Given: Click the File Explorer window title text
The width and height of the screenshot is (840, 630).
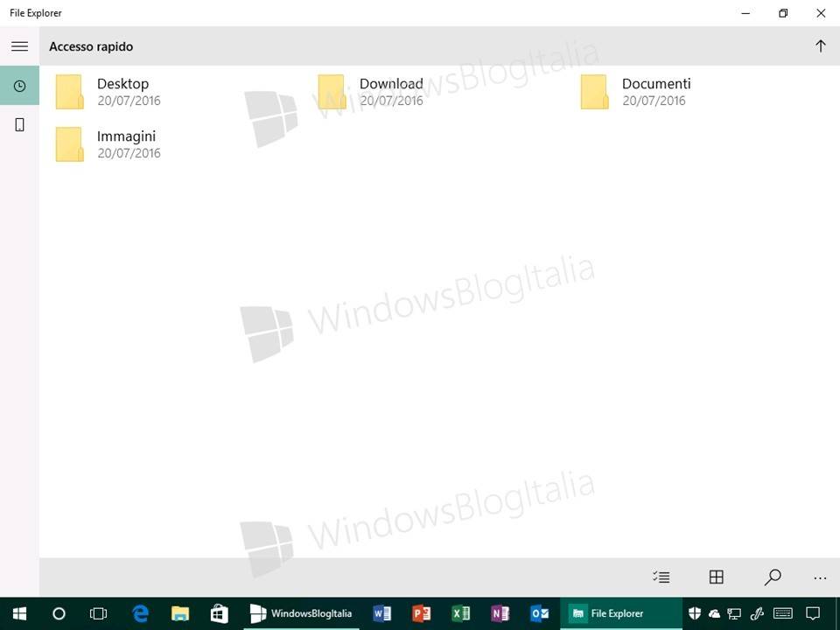Looking at the screenshot, I should tap(36, 13).
